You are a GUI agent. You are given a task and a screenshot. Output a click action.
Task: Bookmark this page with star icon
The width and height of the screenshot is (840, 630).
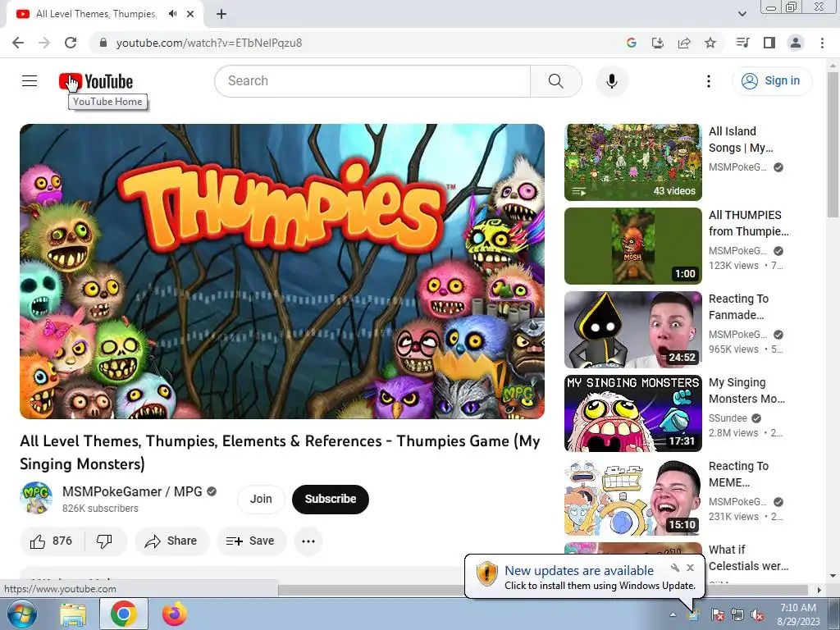[x=710, y=43]
